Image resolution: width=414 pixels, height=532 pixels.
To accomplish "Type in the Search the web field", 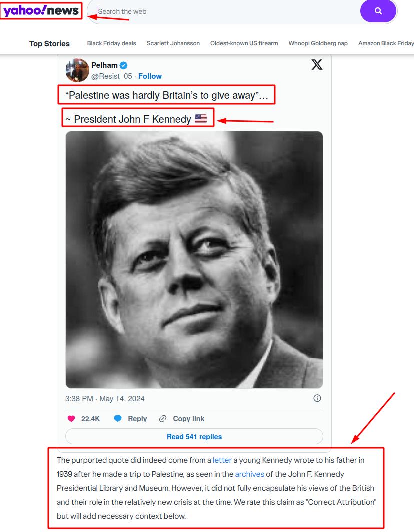I will [x=225, y=11].
